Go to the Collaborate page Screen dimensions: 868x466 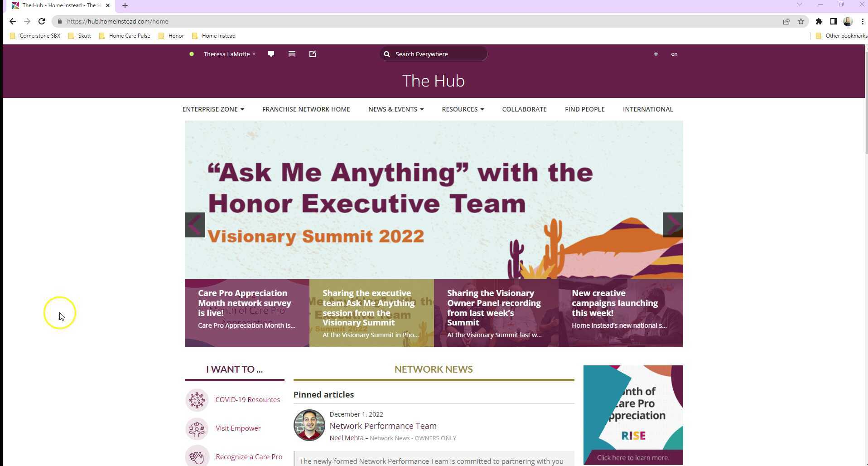pyautogui.click(x=524, y=109)
